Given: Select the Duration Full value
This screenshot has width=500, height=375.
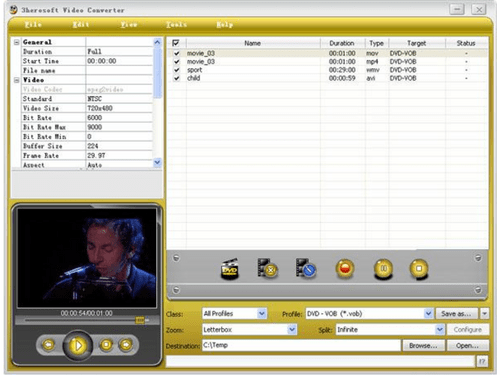Looking at the screenshot, I should tap(119, 52).
